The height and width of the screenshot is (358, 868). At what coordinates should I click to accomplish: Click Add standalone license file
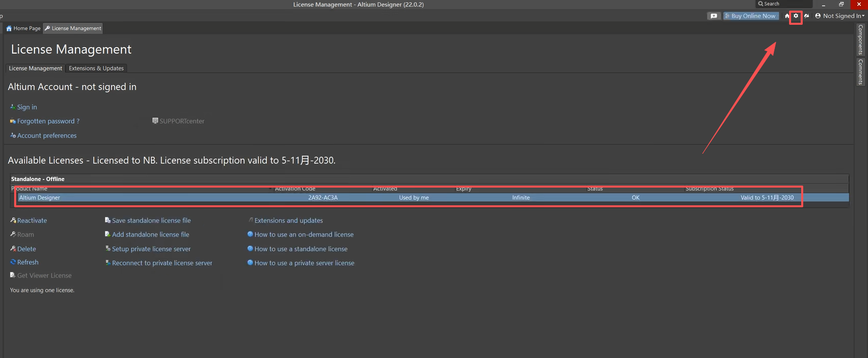click(x=150, y=235)
